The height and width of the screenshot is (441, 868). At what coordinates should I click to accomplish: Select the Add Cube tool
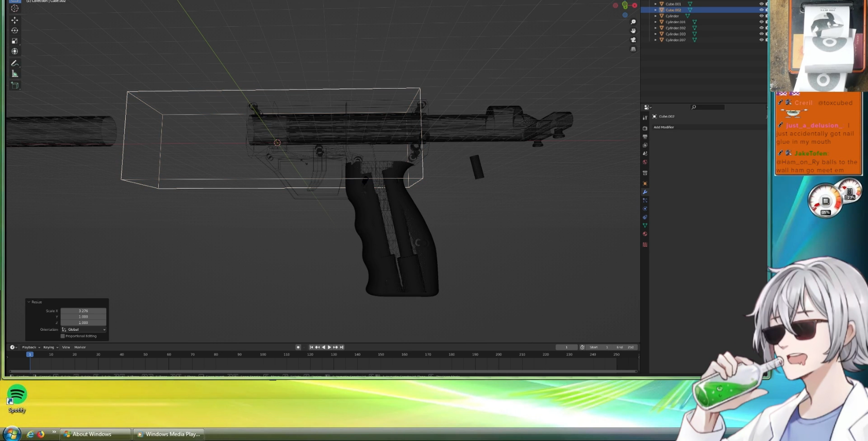click(14, 85)
